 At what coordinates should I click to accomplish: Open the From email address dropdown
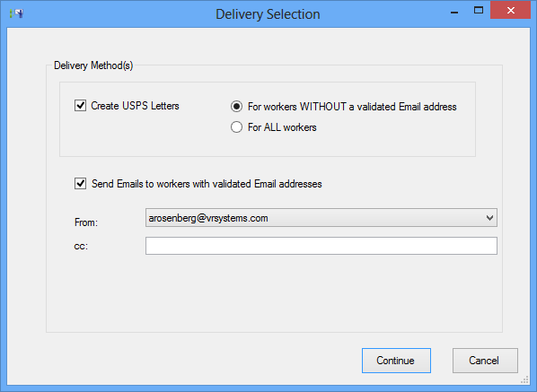click(321, 218)
